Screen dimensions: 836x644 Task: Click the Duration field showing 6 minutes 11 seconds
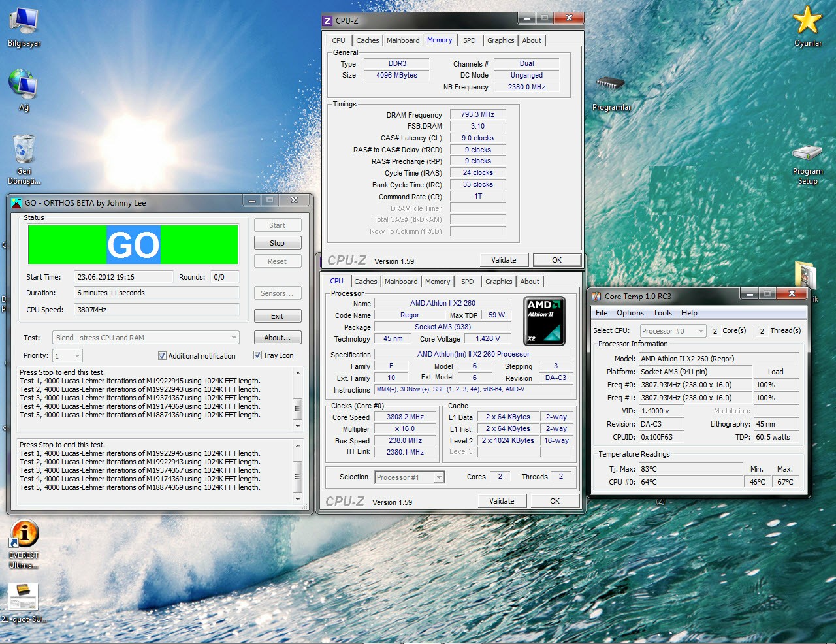(156, 293)
